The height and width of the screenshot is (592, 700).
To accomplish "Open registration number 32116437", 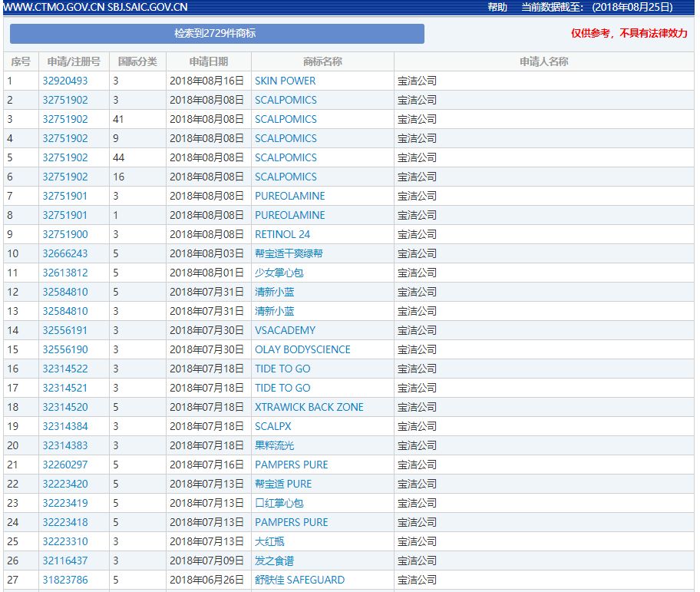I will pos(65,561).
